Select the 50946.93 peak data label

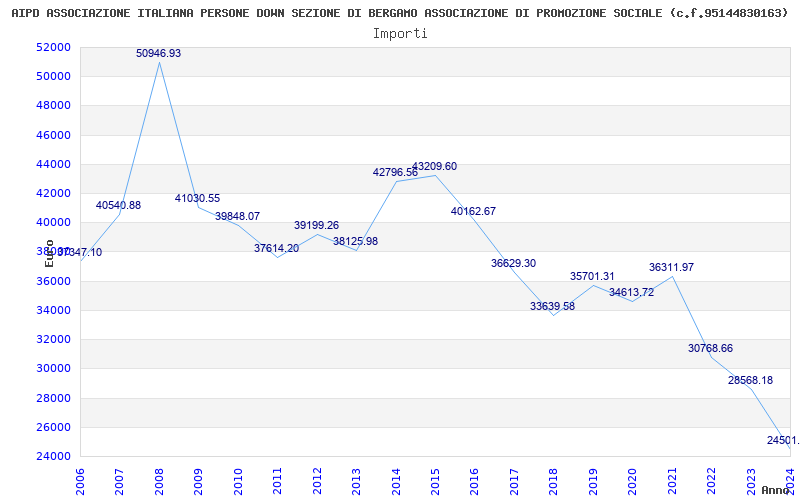[x=158, y=53]
